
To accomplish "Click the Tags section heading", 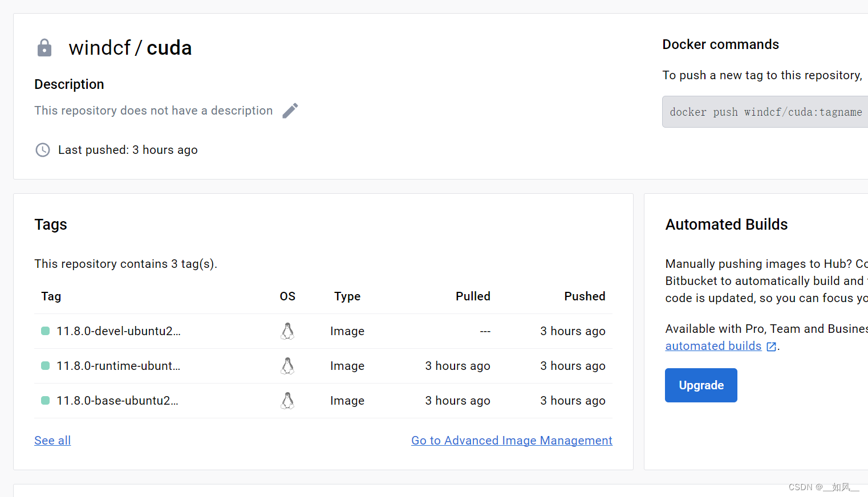I will (x=51, y=225).
